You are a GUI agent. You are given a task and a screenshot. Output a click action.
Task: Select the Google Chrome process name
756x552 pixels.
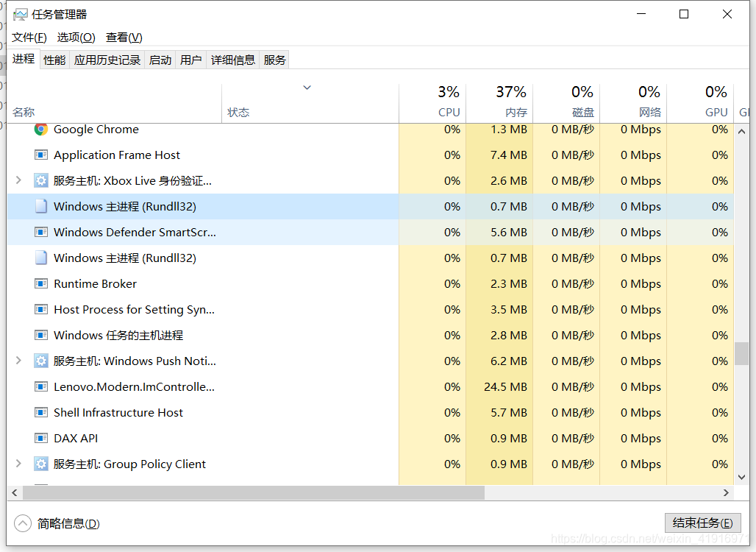96,130
